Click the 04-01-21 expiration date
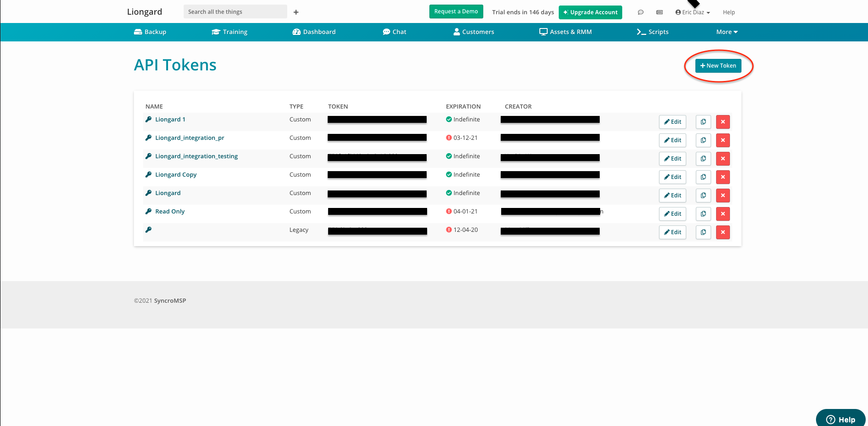This screenshot has width=868, height=426. tap(465, 211)
